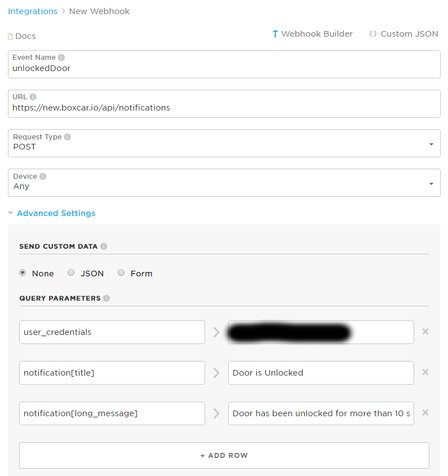Click the info icon next to URL
The height and width of the screenshot is (476, 448).
pos(33,97)
